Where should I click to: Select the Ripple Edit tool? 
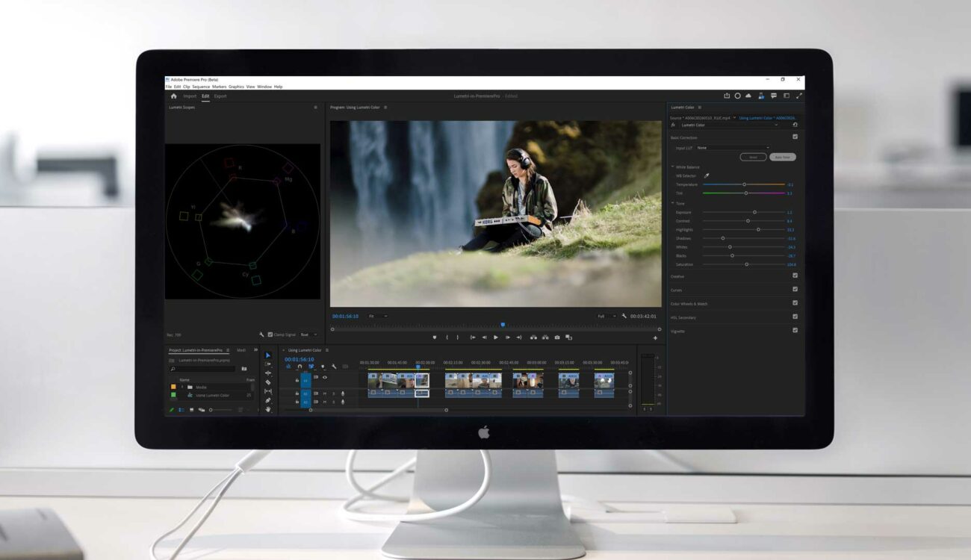coord(268,373)
